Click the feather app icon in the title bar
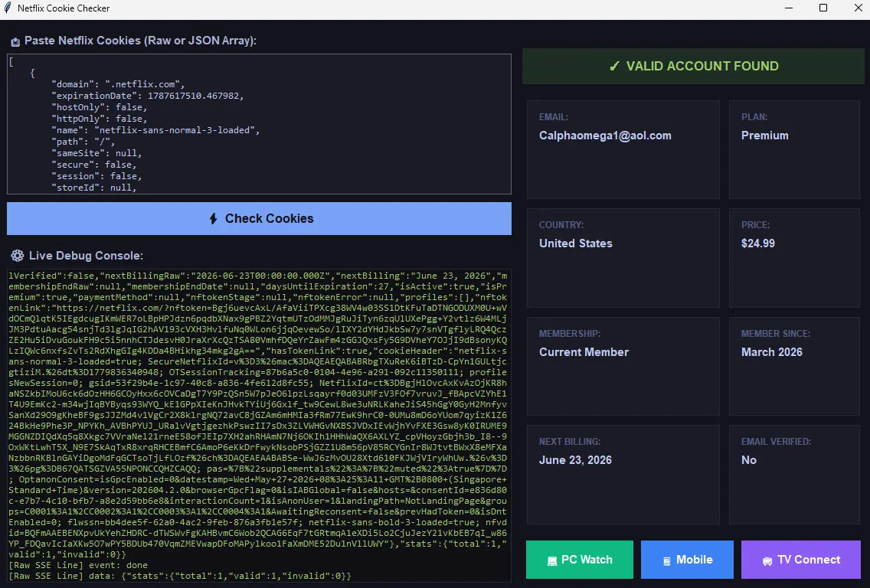The height and width of the screenshot is (588, 870). [8, 8]
